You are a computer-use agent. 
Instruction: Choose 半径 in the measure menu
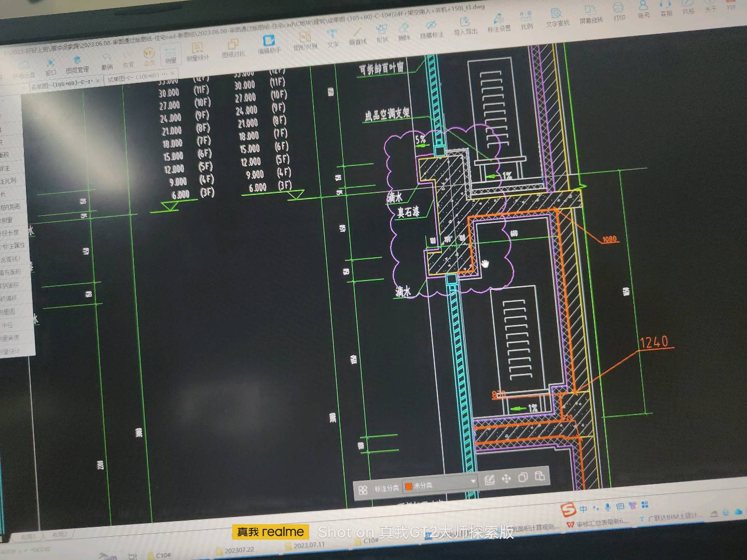coord(7,325)
